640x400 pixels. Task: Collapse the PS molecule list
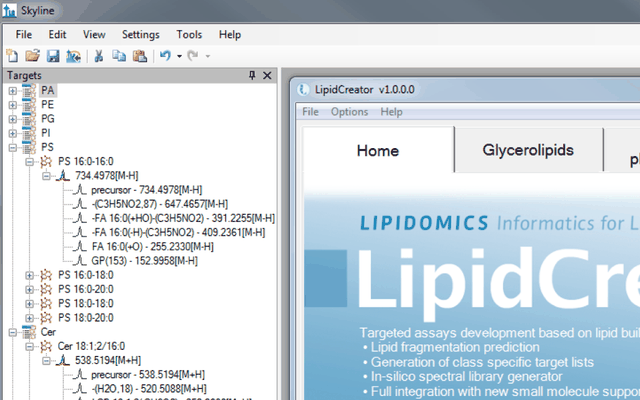(13, 147)
